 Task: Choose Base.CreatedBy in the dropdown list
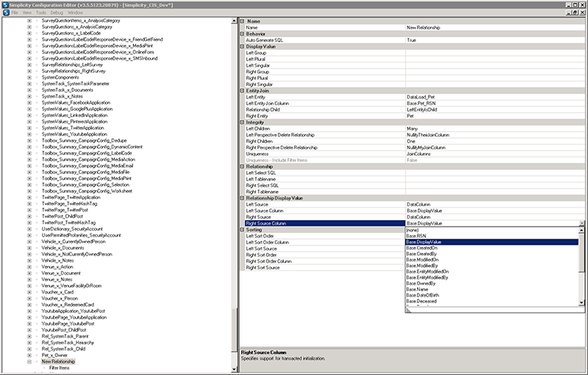tap(492, 254)
